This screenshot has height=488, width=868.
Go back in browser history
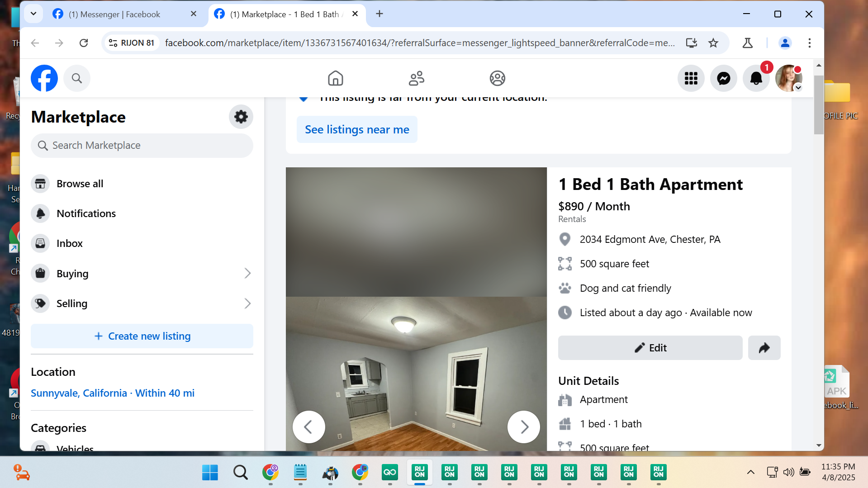35,43
